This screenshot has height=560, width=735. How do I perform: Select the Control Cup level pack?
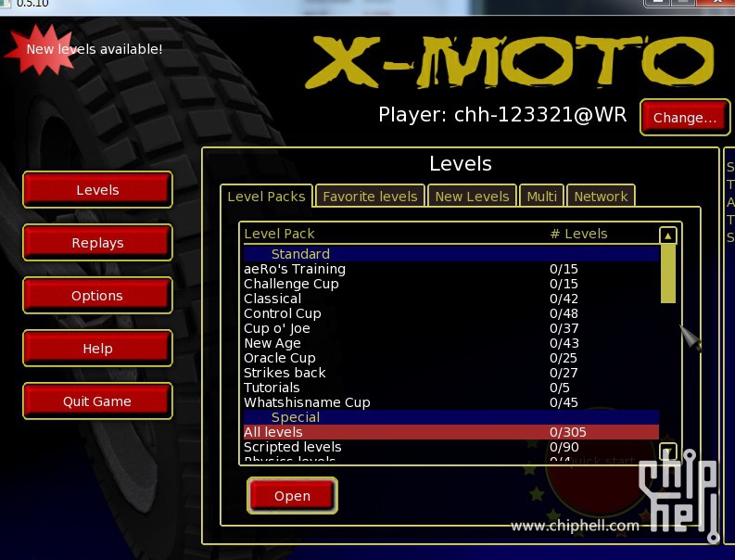pyautogui.click(x=451, y=313)
